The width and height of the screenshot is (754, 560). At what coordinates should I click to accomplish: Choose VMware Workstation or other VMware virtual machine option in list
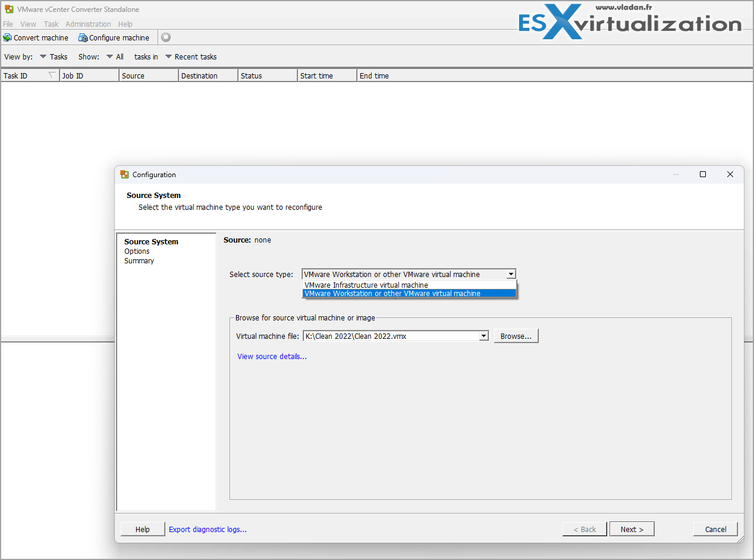click(x=410, y=293)
